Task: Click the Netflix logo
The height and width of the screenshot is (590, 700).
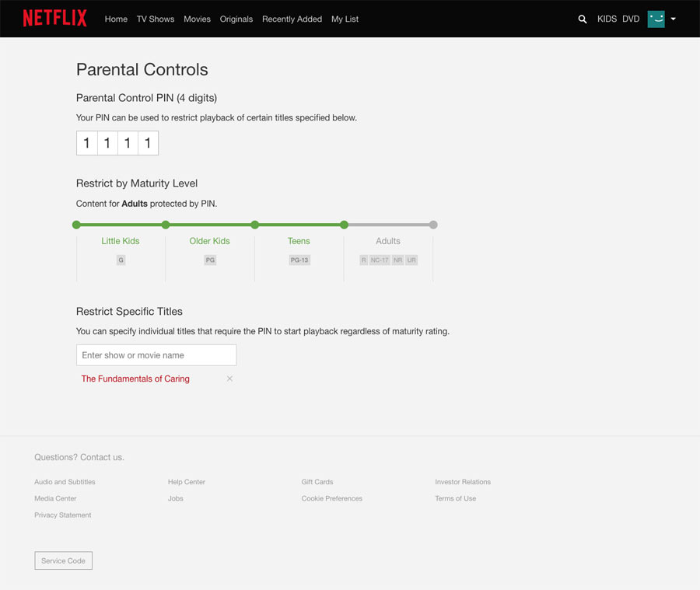Action: pyautogui.click(x=54, y=18)
